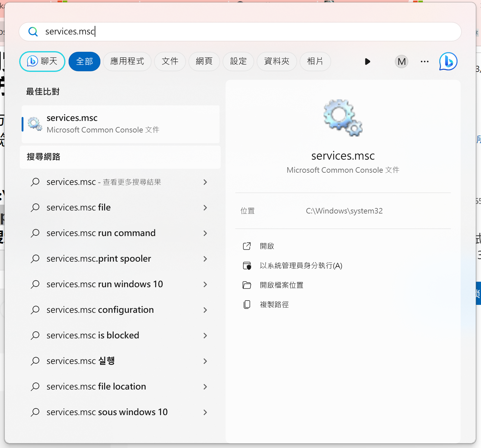The width and height of the screenshot is (481, 448).
Task: Expand chevron for services.msc sous windows 10
Action: (x=205, y=412)
